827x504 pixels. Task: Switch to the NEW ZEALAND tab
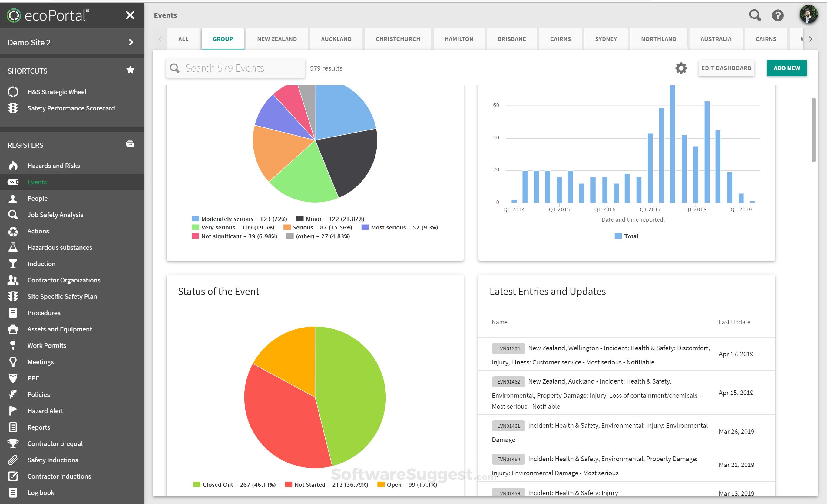pos(277,38)
